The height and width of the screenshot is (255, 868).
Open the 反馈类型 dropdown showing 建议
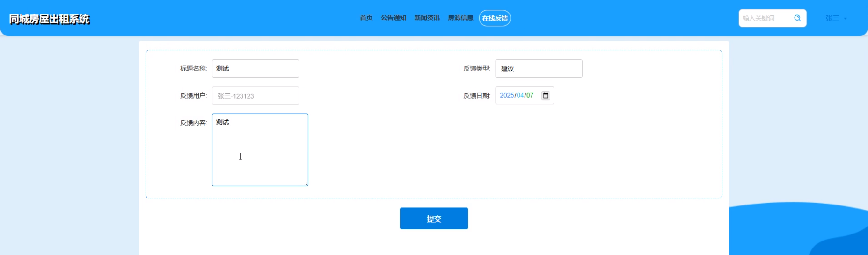coord(539,69)
